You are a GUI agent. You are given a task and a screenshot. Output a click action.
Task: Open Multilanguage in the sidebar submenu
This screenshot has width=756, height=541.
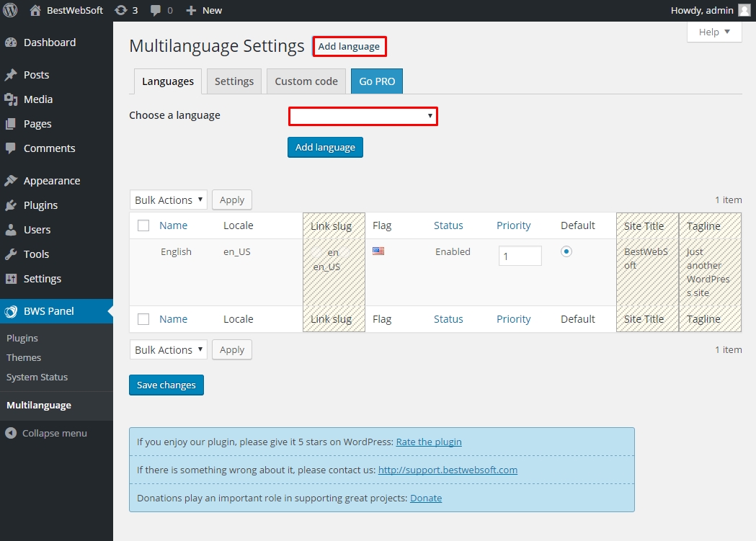(39, 405)
